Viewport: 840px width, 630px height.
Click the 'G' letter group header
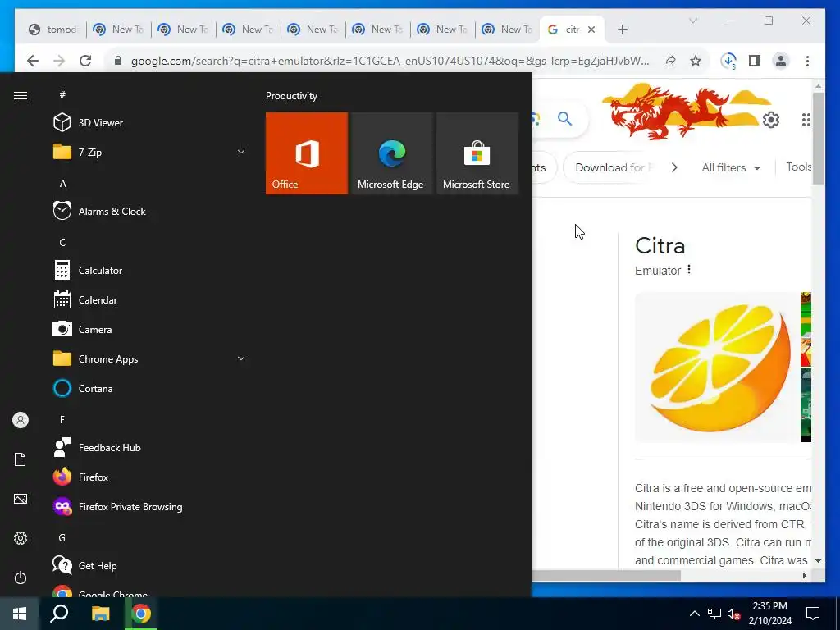pos(62,538)
